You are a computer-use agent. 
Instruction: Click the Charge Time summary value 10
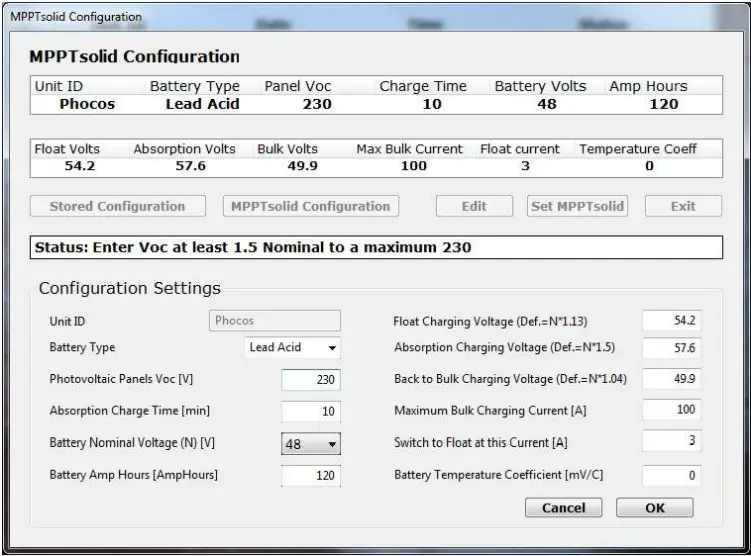click(432, 104)
